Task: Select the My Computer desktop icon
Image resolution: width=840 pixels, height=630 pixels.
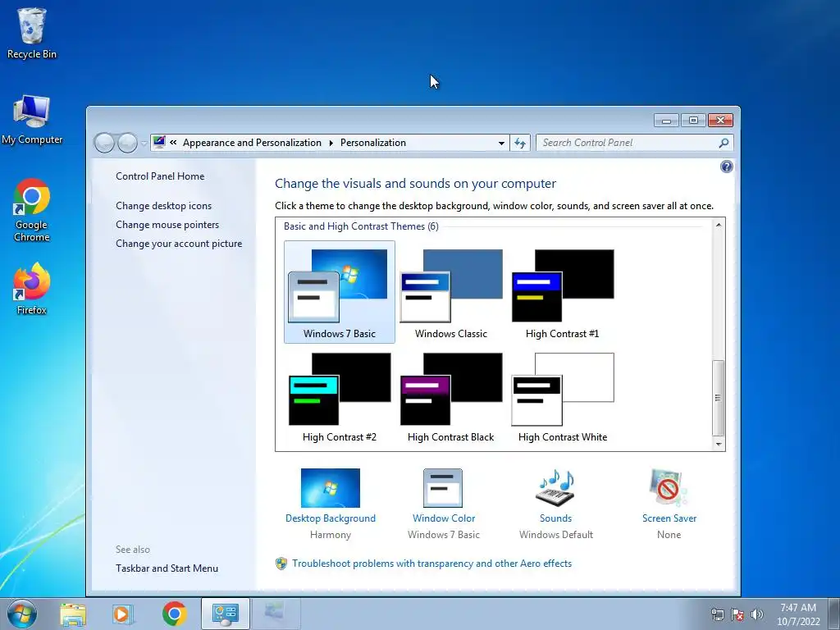Action: click(32, 120)
